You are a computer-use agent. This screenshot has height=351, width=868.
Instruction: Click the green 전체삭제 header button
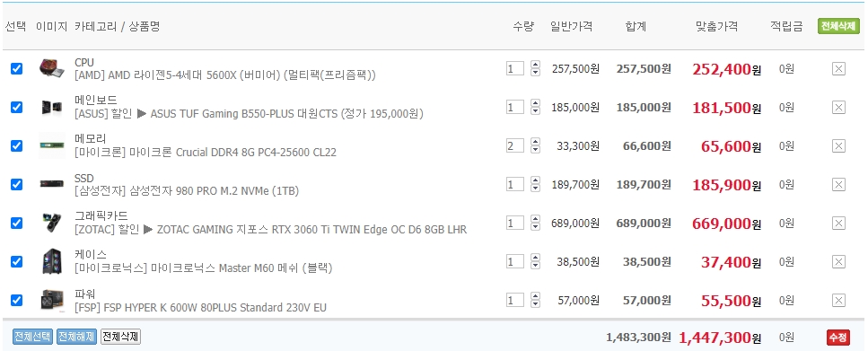coord(838,26)
